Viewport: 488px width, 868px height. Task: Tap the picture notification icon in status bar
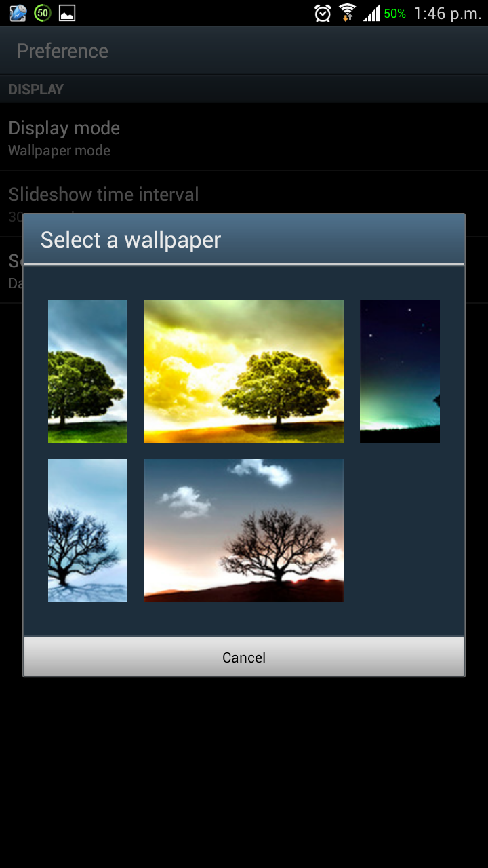pyautogui.click(x=67, y=13)
